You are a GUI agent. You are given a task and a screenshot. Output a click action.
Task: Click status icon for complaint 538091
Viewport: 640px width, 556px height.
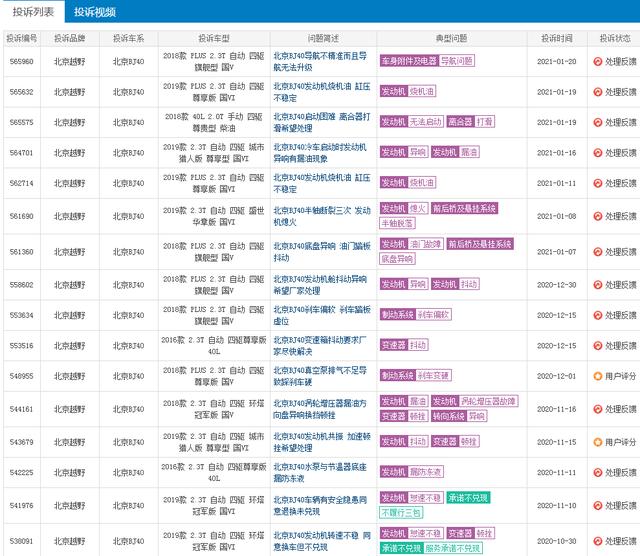[x=598, y=541]
